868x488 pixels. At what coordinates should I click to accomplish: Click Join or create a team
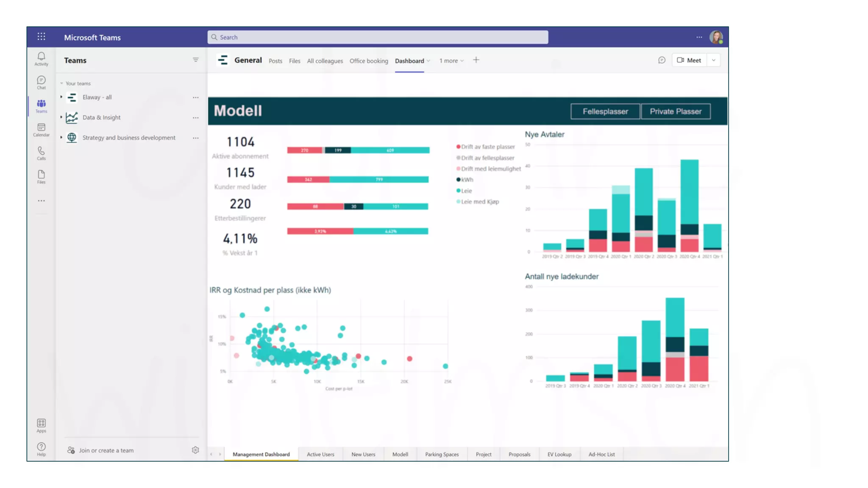coord(106,450)
